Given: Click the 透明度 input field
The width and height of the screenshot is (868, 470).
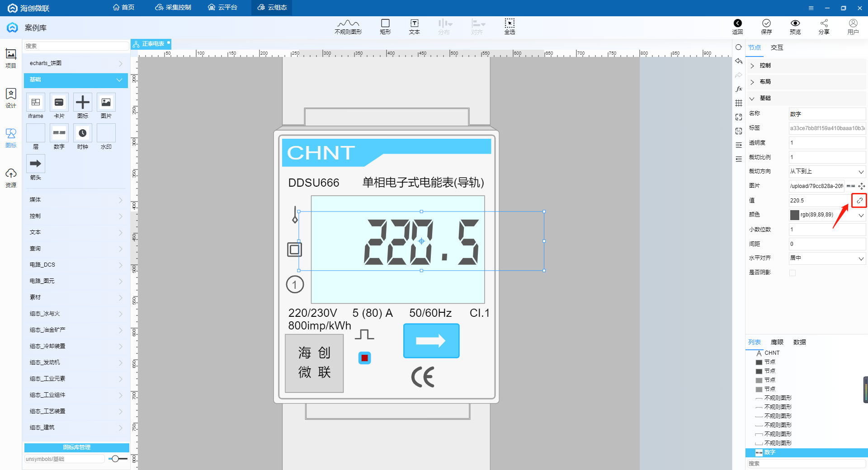Looking at the screenshot, I should [x=827, y=143].
